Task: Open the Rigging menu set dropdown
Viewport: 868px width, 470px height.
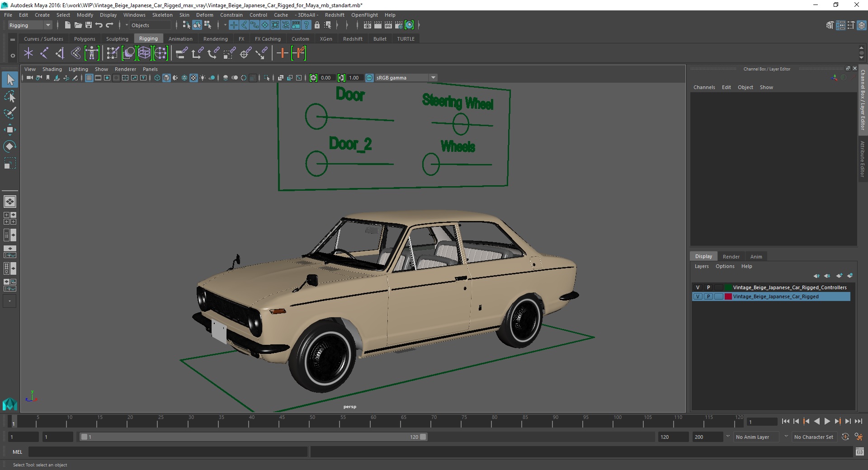Action: 30,25
